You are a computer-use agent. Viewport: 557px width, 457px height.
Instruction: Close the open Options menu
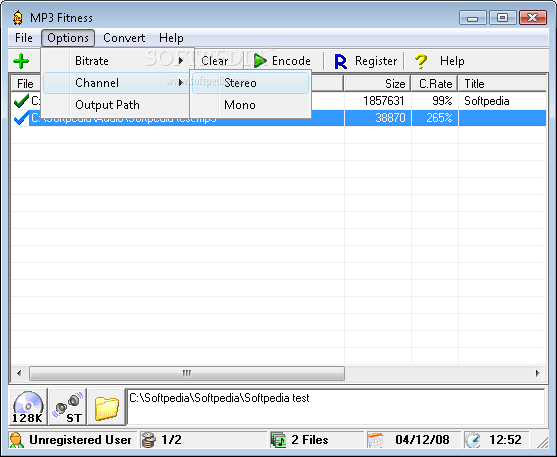[x=68, y=38]
